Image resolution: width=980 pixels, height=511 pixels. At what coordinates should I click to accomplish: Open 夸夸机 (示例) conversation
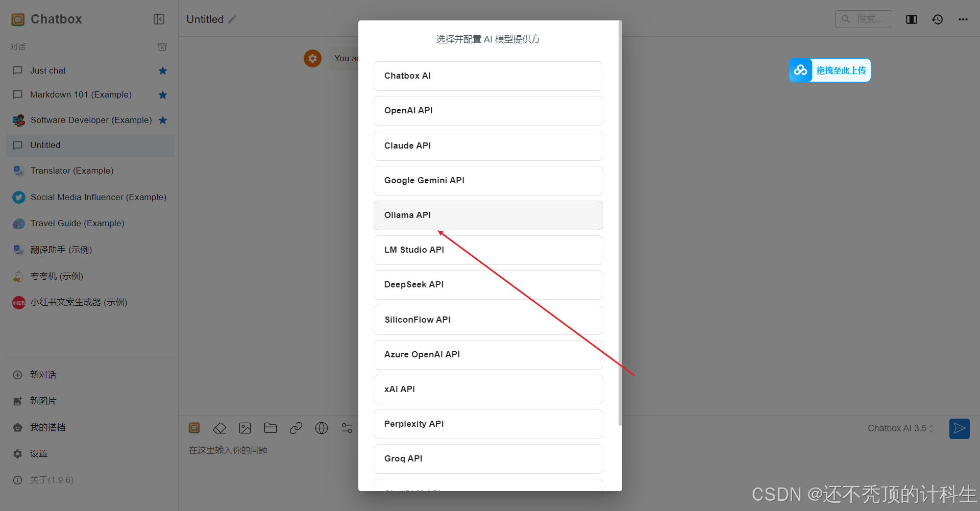coord(90,276)
